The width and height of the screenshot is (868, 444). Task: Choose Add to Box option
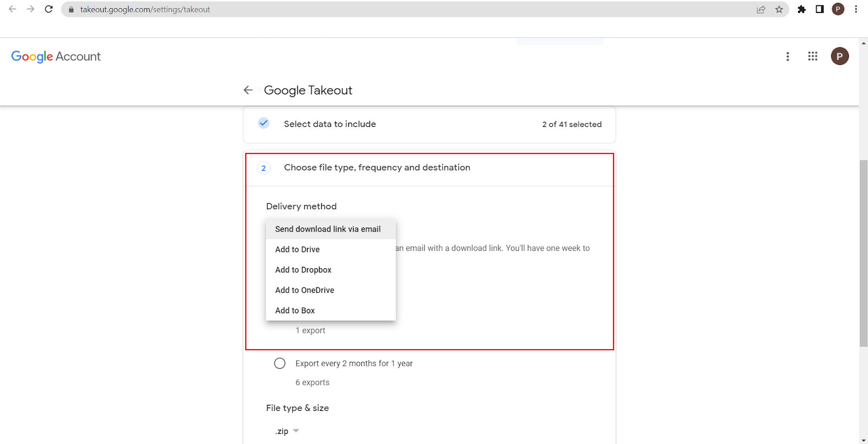[331, 311]
